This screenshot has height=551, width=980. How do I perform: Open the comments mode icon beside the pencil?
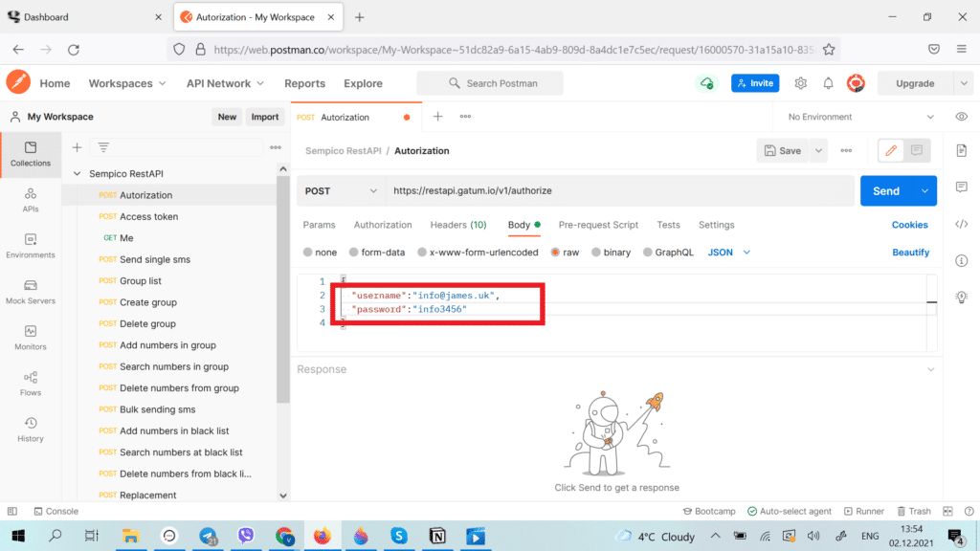917,150
